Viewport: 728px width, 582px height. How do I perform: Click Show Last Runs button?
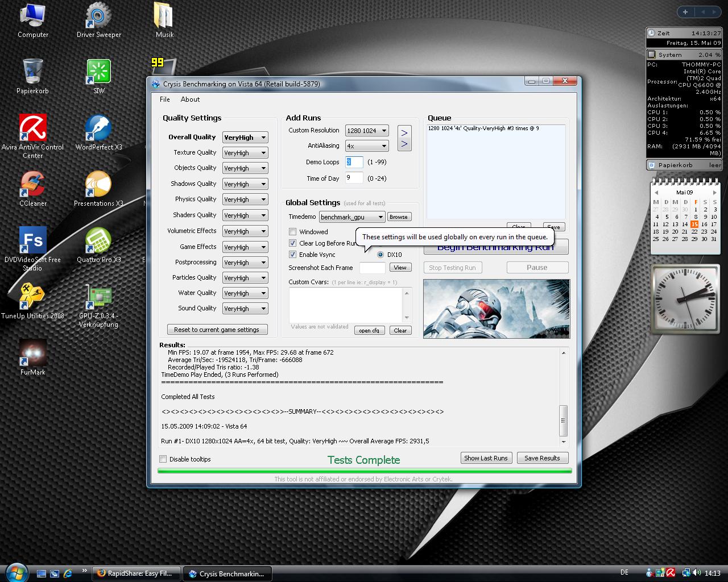[486, 458]
